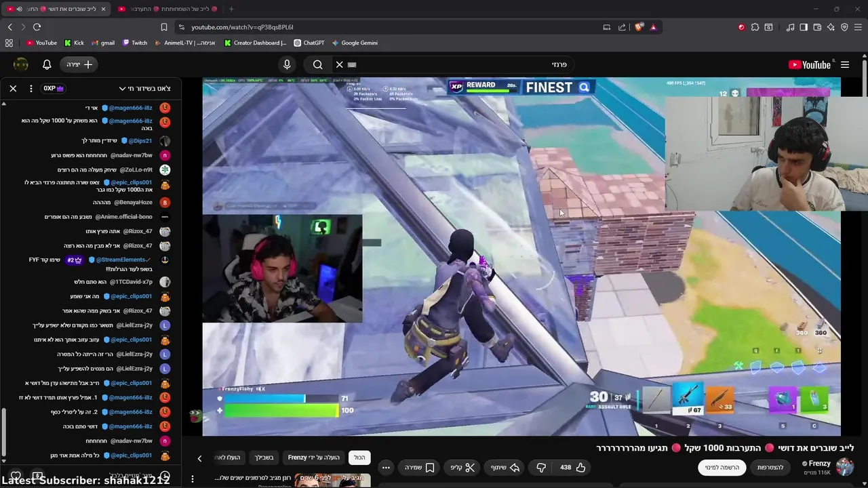
Task: Open the gmail bookmark
Action: (x=103, y=43)
